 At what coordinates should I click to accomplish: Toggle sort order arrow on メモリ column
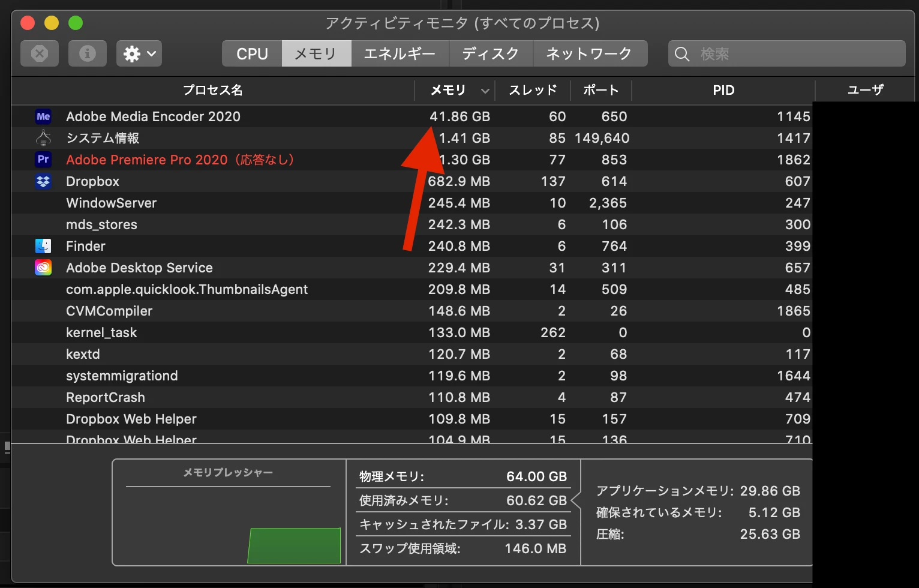[485, 91]
